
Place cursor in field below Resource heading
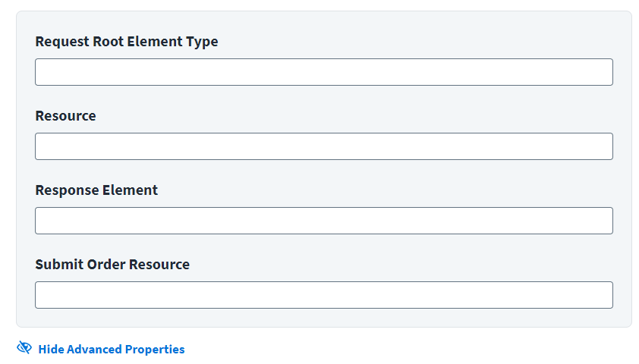tap(324, 146)
